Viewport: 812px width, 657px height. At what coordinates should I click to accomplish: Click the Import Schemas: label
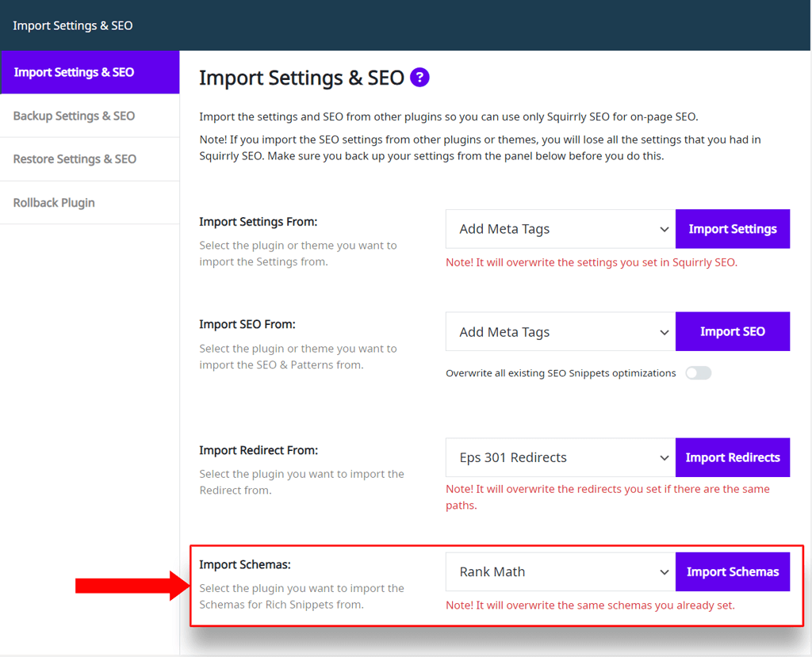coord(245,564)
